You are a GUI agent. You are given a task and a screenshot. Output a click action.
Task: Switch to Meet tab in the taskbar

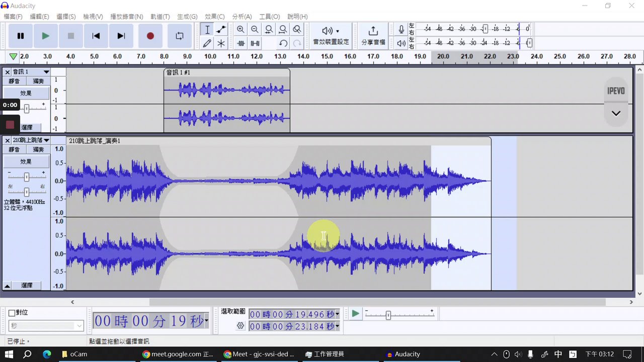click(259, 354)
